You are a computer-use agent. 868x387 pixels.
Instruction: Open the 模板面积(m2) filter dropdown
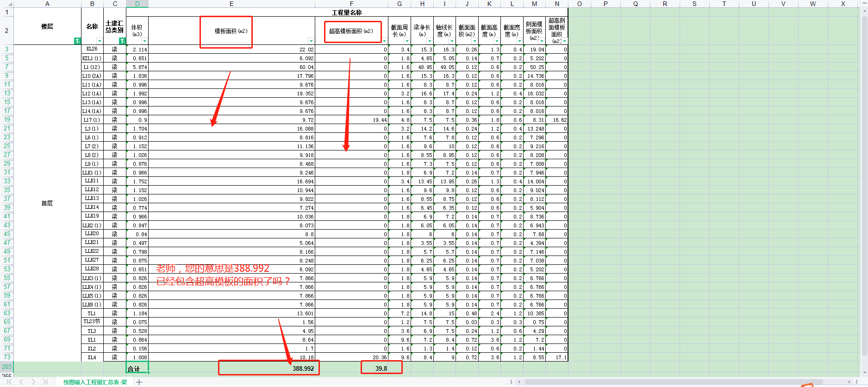[311, 41]
